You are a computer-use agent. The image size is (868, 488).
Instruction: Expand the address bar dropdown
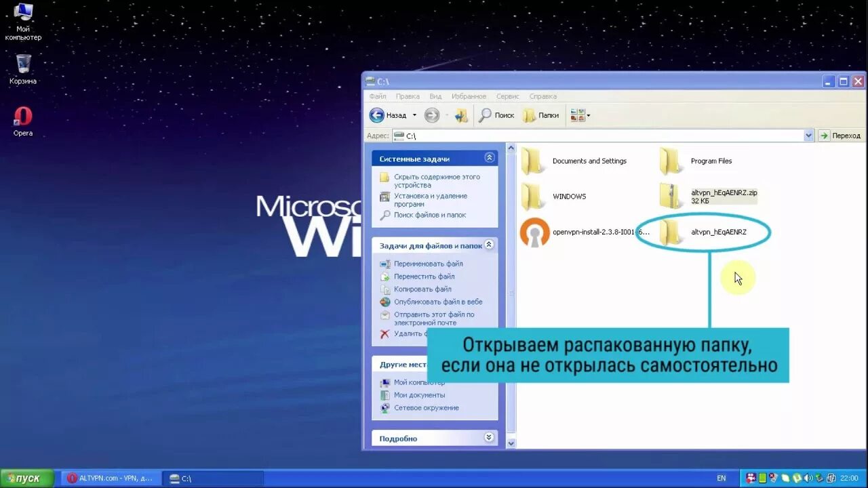(x=808, y=136)
